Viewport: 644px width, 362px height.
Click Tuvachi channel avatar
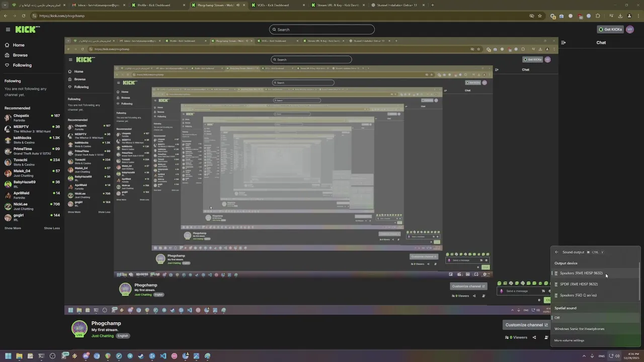point(8,162)
